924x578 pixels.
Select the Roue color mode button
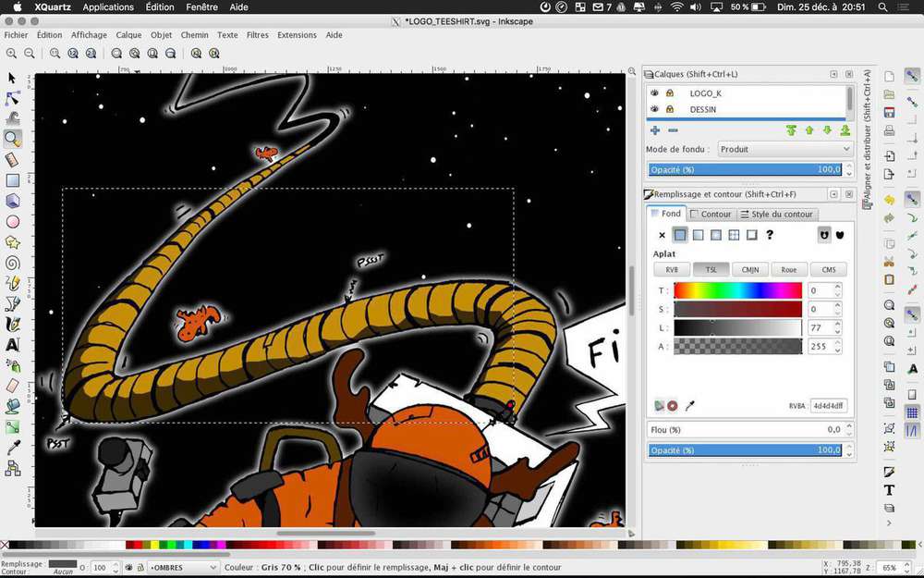788,270
